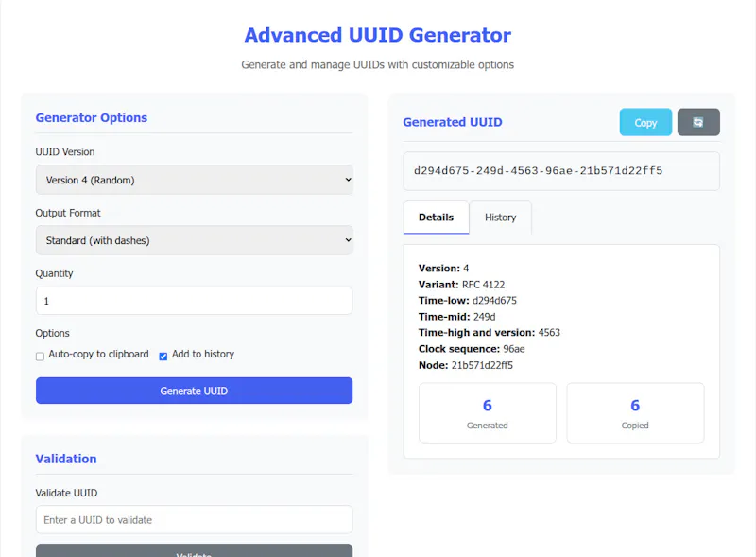Image resolution: width=756 pixels, height=557 pixels.
Task: Uncheck Add to history option
Action: tap(163, 357)
